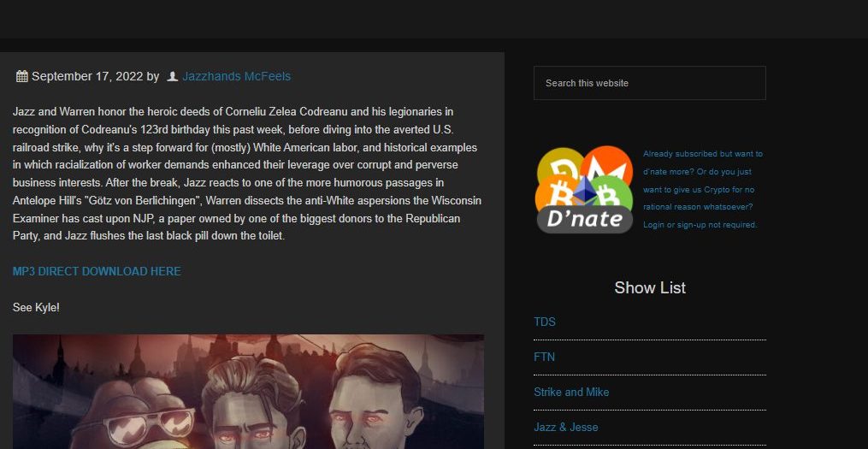
Task: Select FTN in the Show List
Action: click(544, 357)
